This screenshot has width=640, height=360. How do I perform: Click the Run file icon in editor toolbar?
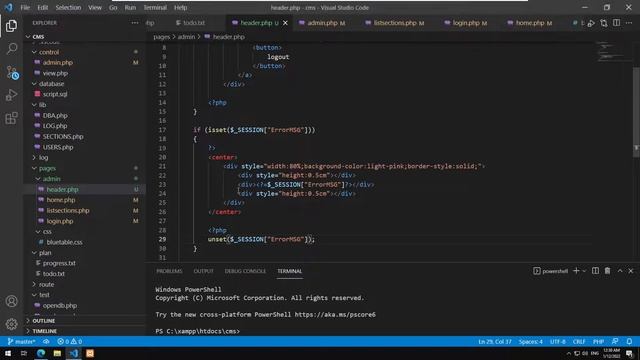pyautogui.click(x=591, y=23)
